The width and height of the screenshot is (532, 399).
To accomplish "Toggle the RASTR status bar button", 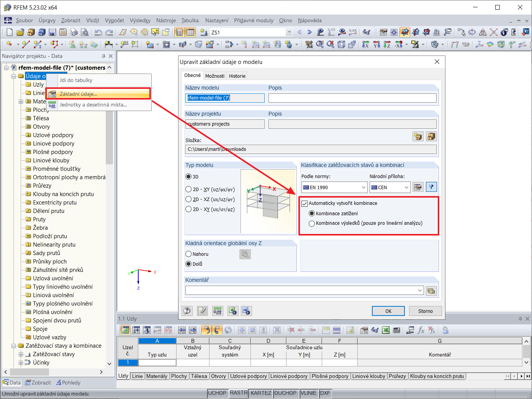I will pyautogui.click(x=239, y=393).
